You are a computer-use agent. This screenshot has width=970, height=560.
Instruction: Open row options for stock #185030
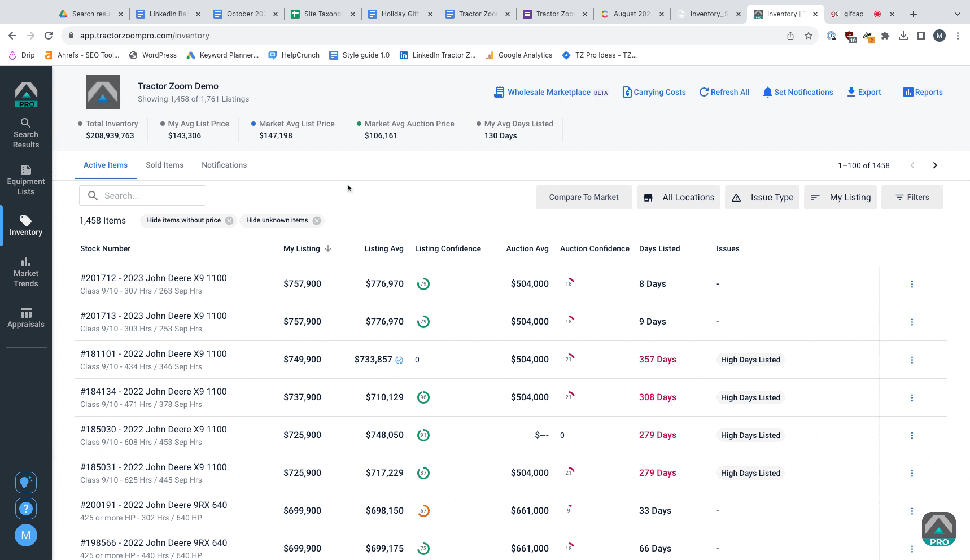[912, 435]
